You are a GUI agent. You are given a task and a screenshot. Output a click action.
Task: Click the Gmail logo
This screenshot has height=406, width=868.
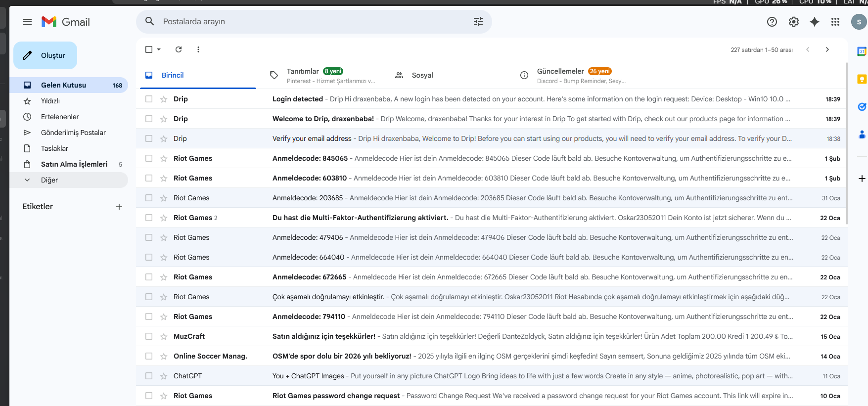(x=66, y=22)
